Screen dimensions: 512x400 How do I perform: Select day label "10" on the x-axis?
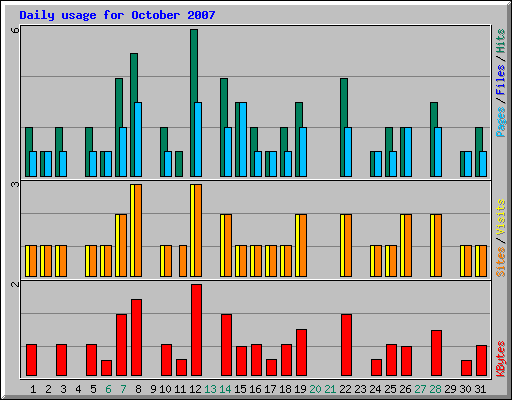(165, 389)
